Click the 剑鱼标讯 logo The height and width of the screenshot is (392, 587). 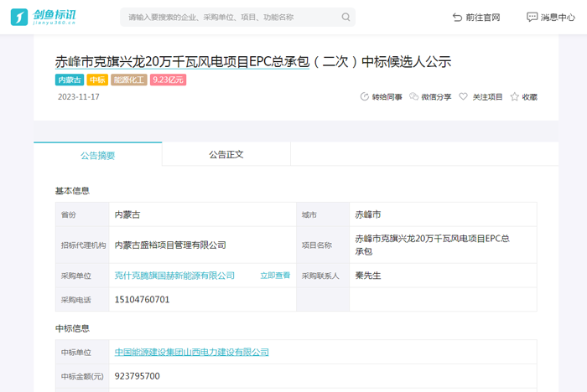(43, 17)
